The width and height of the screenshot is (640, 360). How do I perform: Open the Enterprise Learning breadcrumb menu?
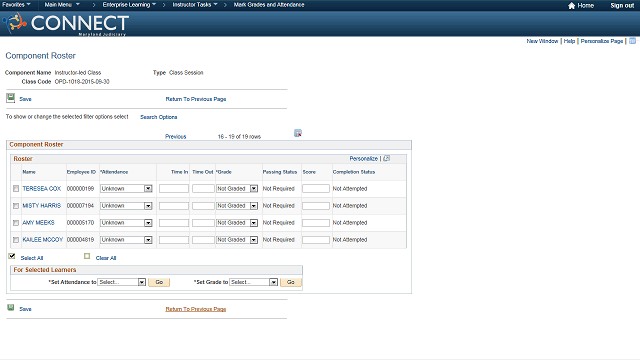129,5
